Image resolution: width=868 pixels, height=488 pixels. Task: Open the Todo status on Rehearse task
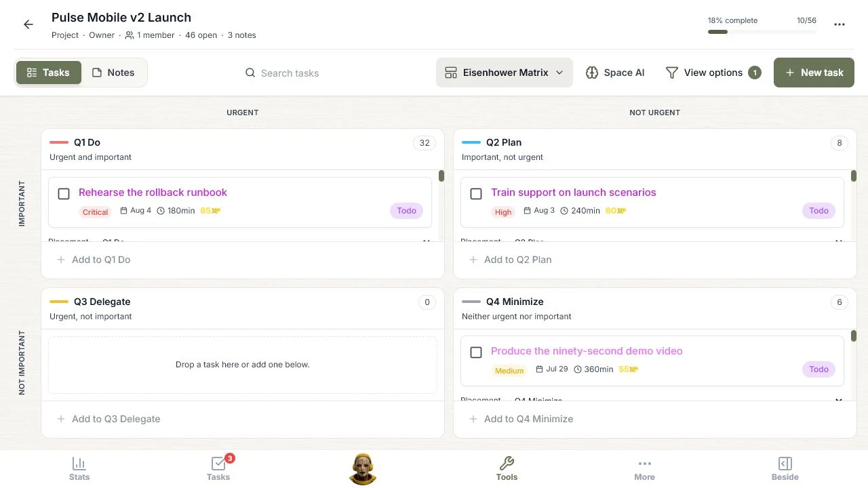click(406, 211)
